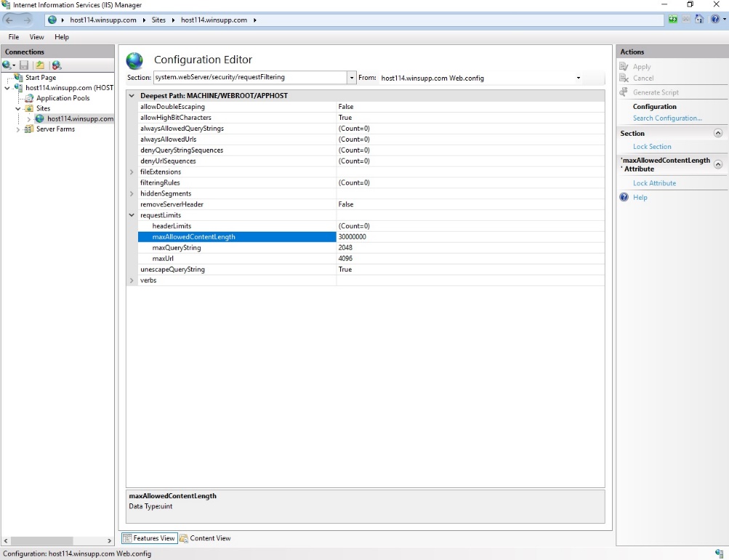The width and height of the screenshot is (729, 560).
Task: Select the headerLimits row
Action: (x=371, y=226)
